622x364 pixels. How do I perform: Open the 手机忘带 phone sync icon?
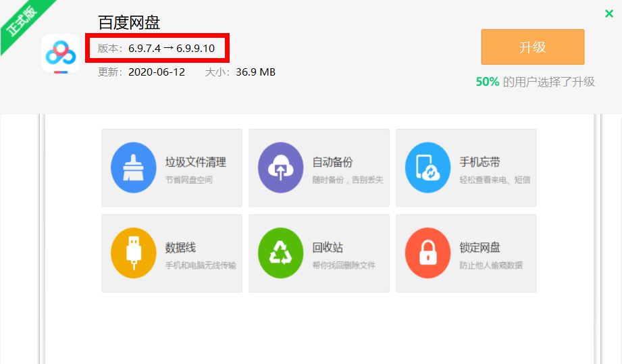point(427,167)
